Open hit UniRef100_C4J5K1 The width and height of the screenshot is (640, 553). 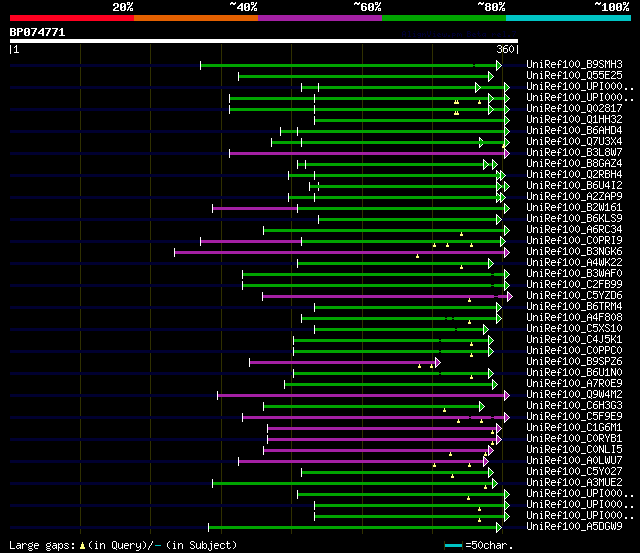(574, 340)
